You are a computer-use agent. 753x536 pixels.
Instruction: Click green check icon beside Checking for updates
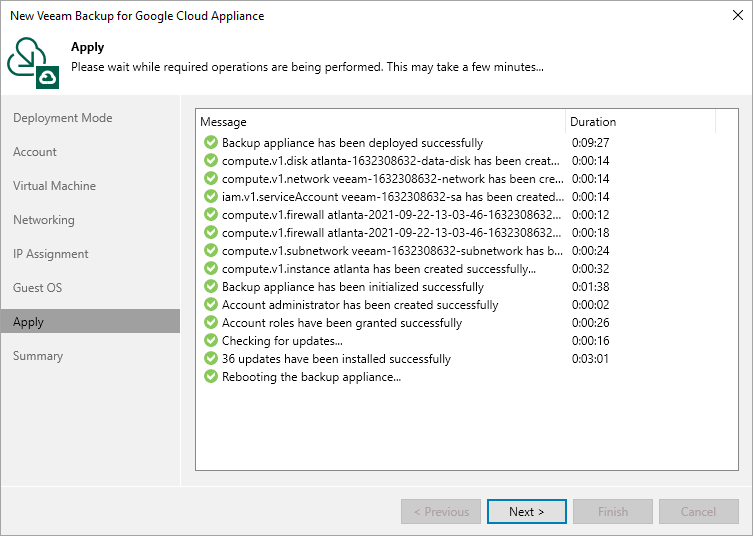(x=210, y=341)
